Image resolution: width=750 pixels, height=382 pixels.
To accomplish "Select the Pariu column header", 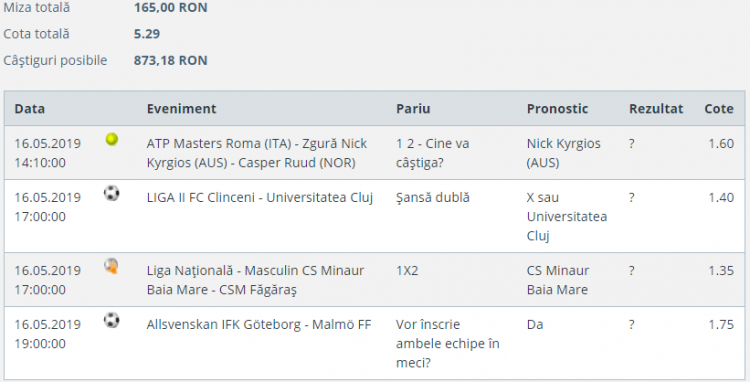I will (x=413, y=109).
